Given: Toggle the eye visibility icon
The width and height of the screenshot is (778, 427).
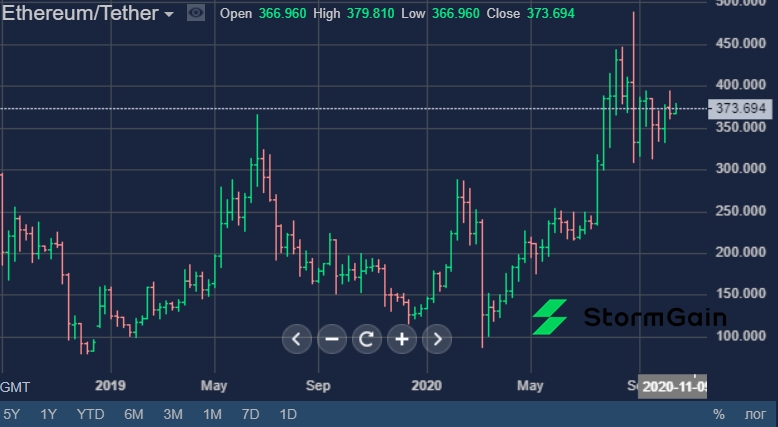Looking at the screenshot, I should point(196,13).
